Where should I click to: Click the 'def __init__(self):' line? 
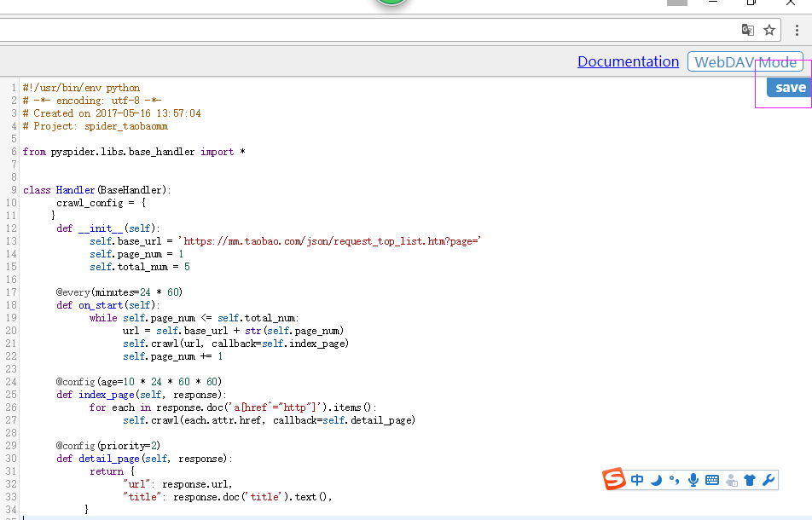108,228
